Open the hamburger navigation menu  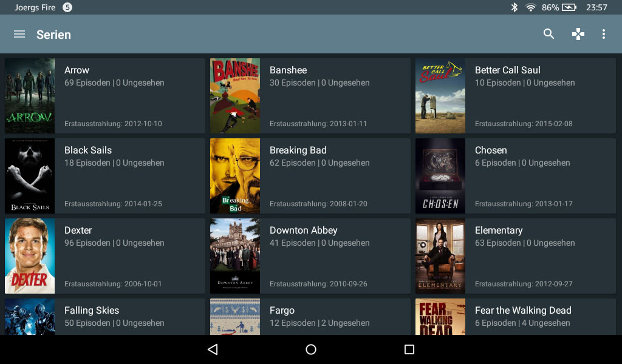point(19,35)
